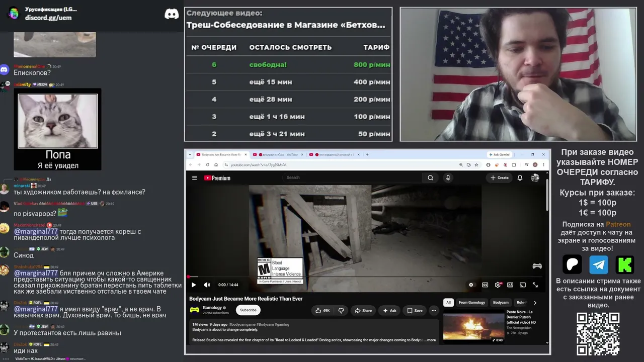Start voice search with the microphone icon
This screenshot has width=644, height=362.
point(448,177)
